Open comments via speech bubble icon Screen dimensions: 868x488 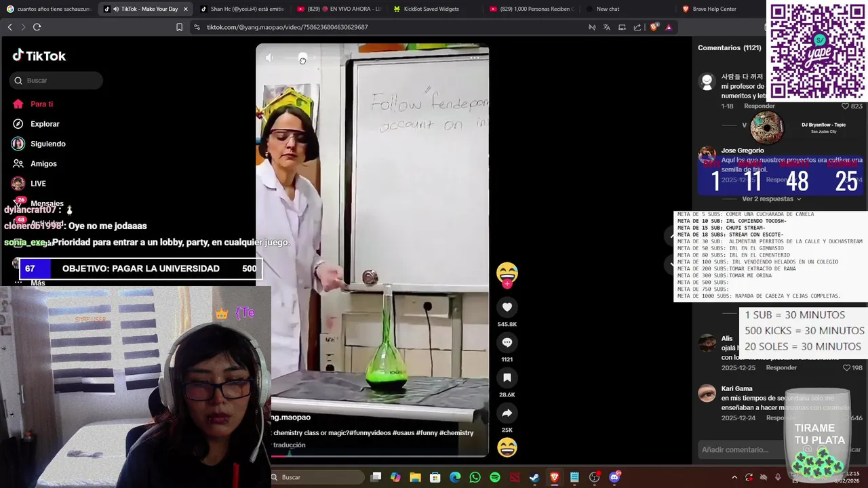point(507,342)
